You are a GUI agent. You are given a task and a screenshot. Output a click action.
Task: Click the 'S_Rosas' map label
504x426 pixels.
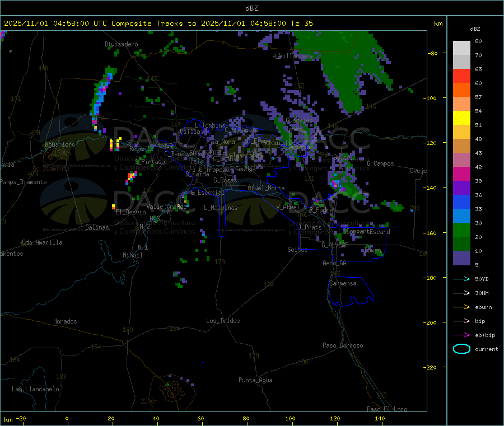pyautogui.click(x=225, y=180)
